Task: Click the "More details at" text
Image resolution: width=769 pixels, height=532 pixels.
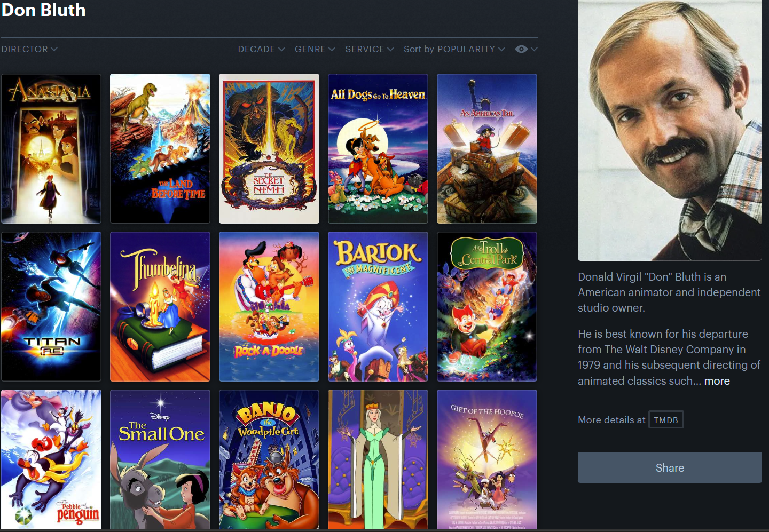Action: point(611,420)
